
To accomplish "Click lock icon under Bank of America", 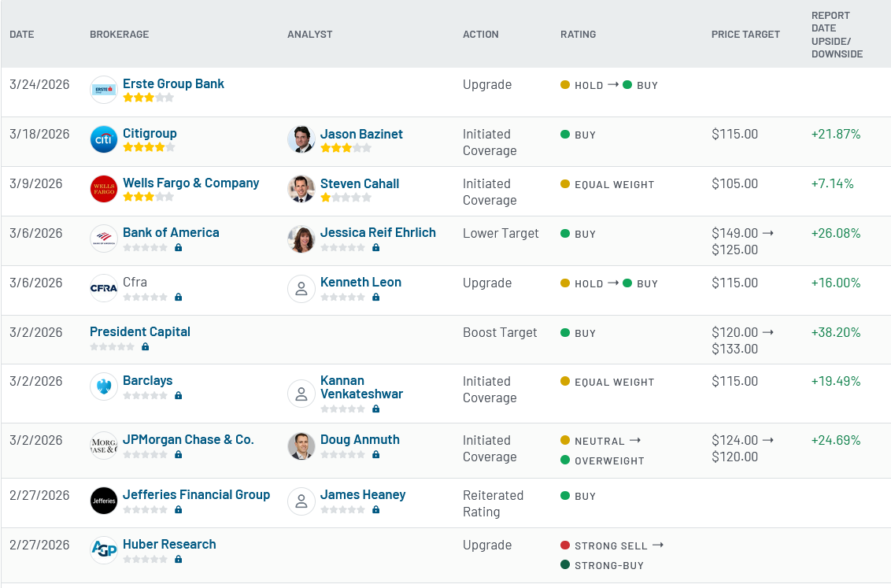I will pos(179,248).
